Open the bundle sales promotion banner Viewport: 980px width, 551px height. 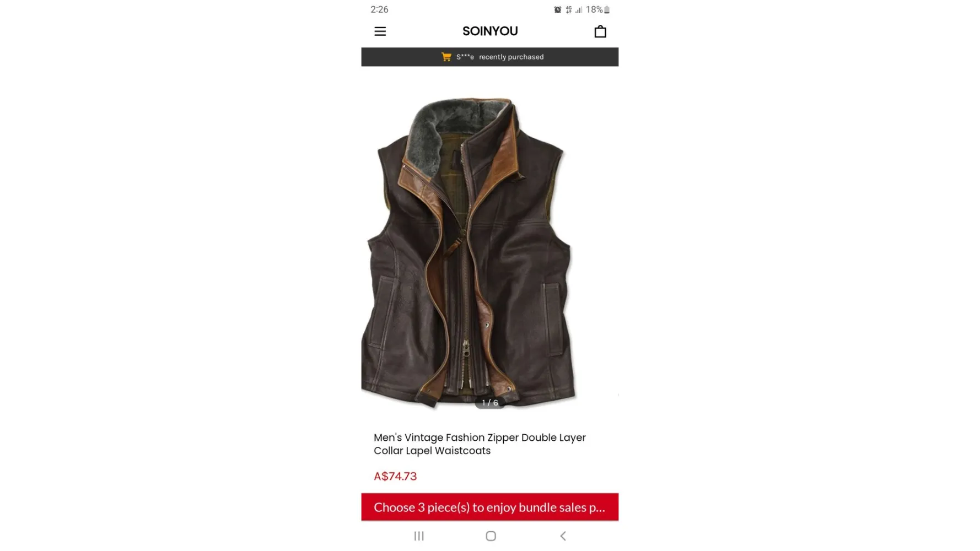(490, 507)
